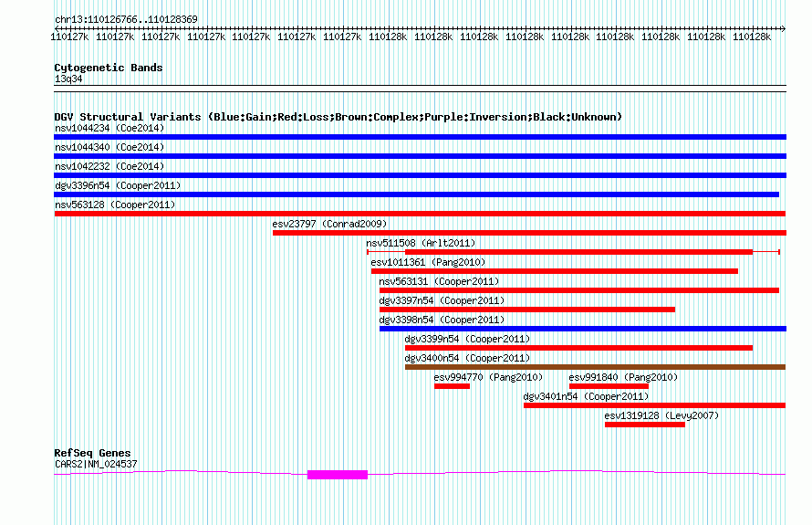Select the dgv3398n54 blue gain bar
This screenshot has width=812, height=525.
pyautogui.click(x=583, y=329)
